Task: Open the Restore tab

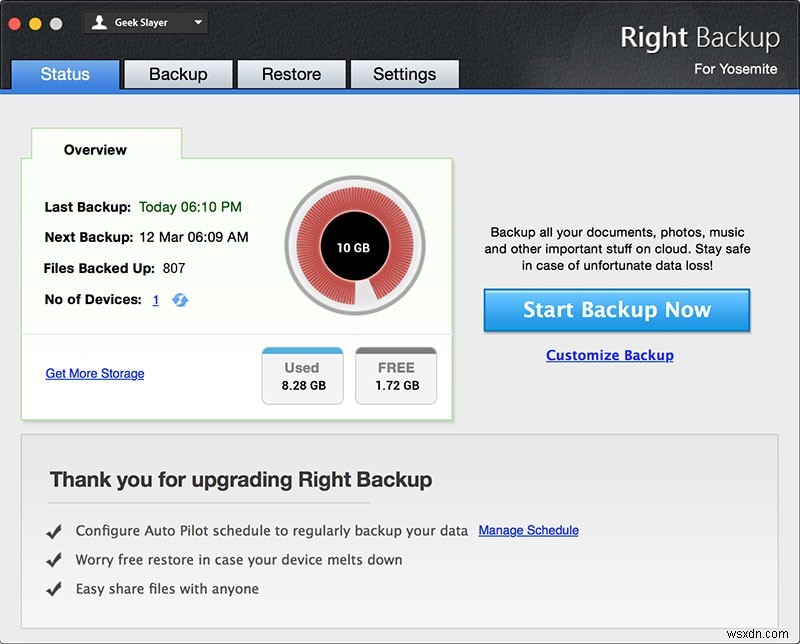Action: (x=290, y=74)
